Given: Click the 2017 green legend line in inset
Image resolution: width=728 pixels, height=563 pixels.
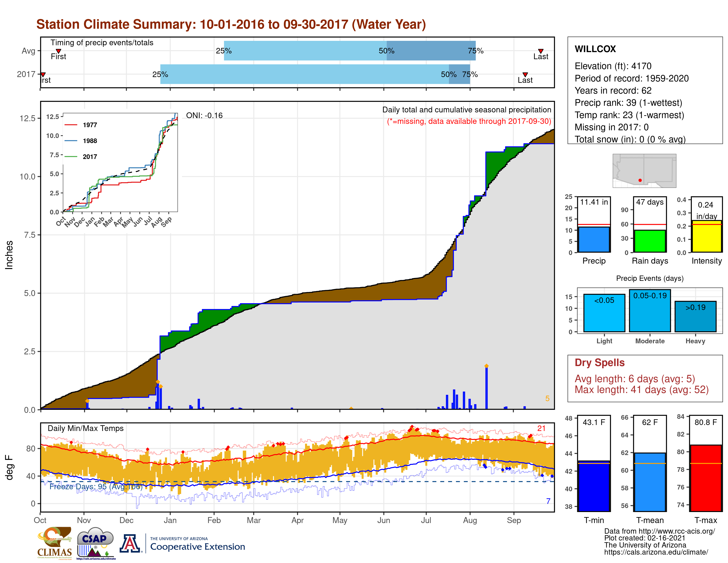Looking at the screenshot, I should click(71, 157).
